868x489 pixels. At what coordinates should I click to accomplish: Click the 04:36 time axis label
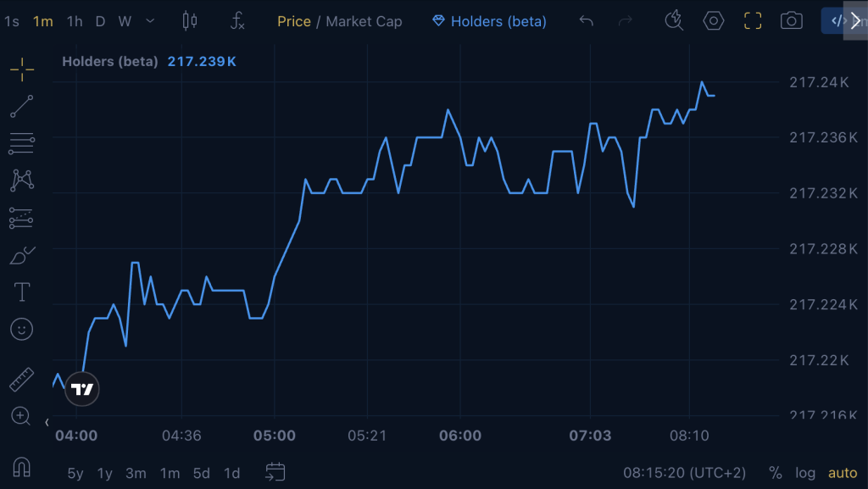click(181, 436)
